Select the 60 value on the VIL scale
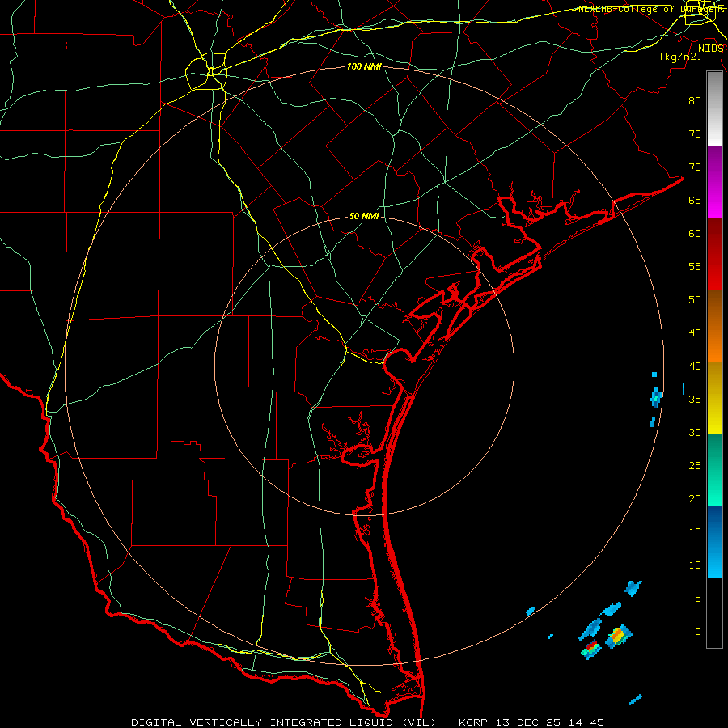Screen dimensions: 728x728 tap(695, 233)
